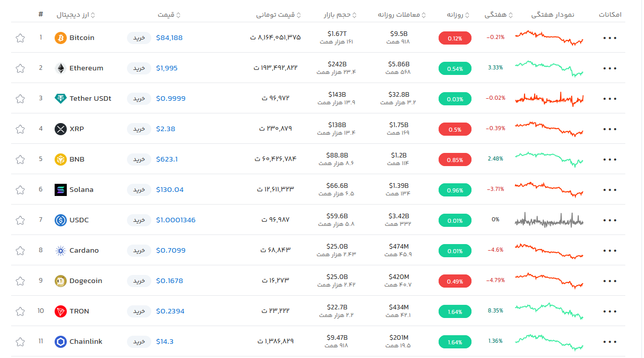This screenshot has height=358, width=644.
Task: Click the Ethereum coin logo
Action: [x=61, y=68]
